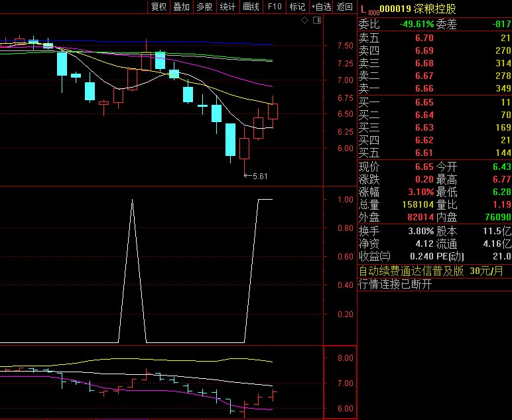This screenshot has height=420, width=512.
Task: Click the 卖一 ask price 6.66
Action: (424, 88)
